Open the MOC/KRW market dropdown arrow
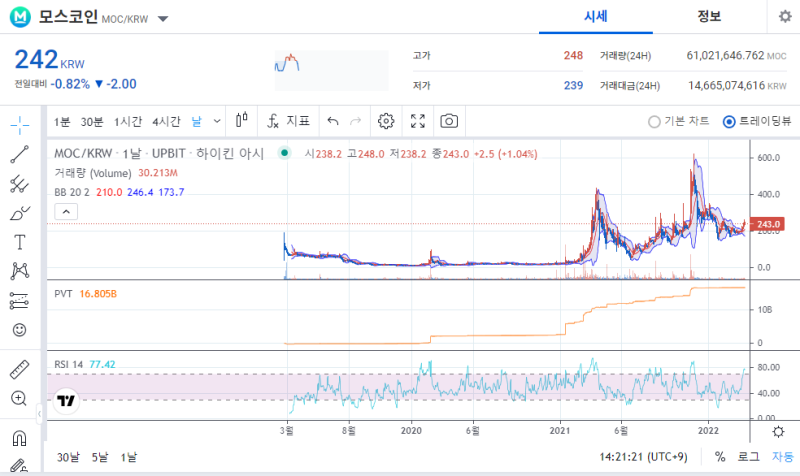 pos(163,19)
